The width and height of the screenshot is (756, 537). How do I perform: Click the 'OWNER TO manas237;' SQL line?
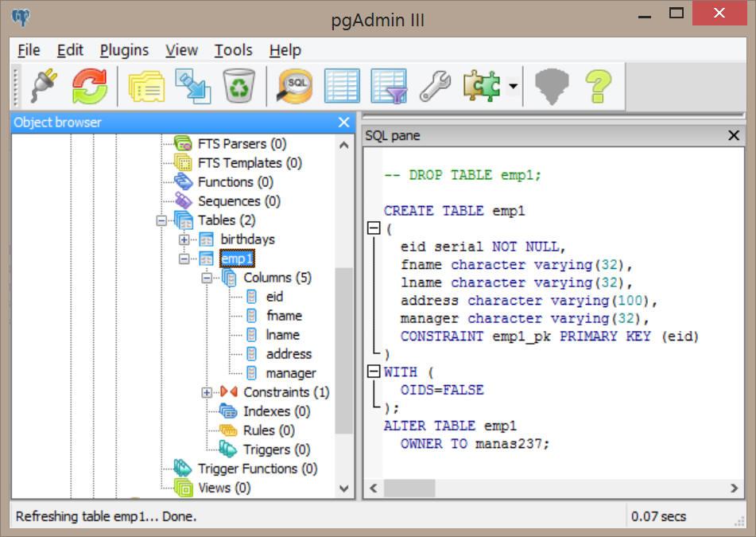point(475,443)
